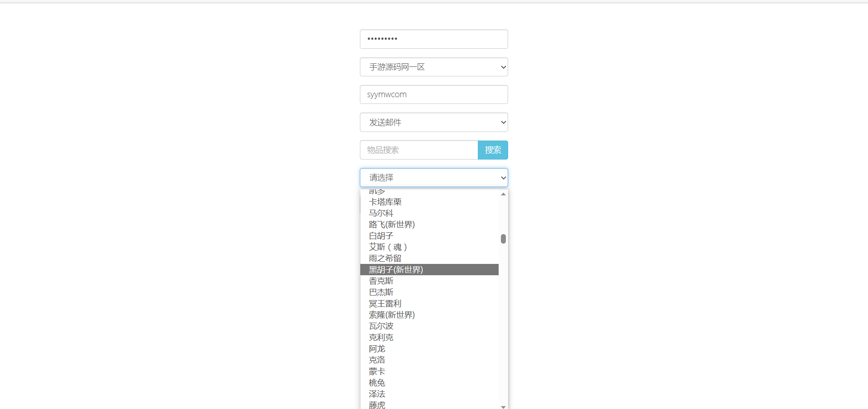The image size is (868, 409).
Task: Pick the 路飞(新世界) option
Action: click(x=392, y=225)
